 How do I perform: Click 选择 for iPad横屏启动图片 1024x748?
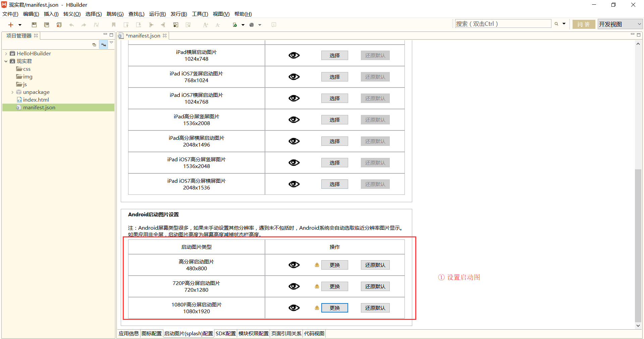point(334,55)
